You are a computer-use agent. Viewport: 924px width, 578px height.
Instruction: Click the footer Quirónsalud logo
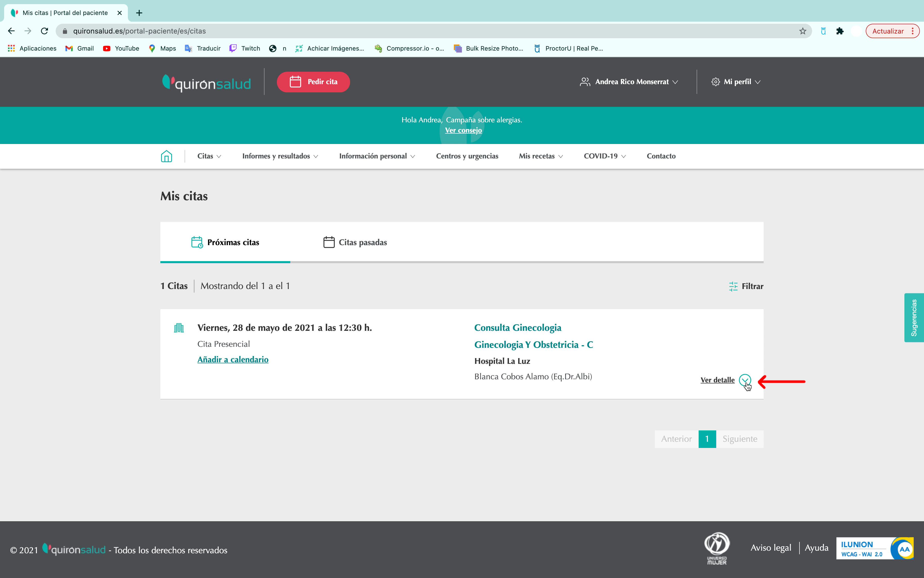tap(74, 550)
